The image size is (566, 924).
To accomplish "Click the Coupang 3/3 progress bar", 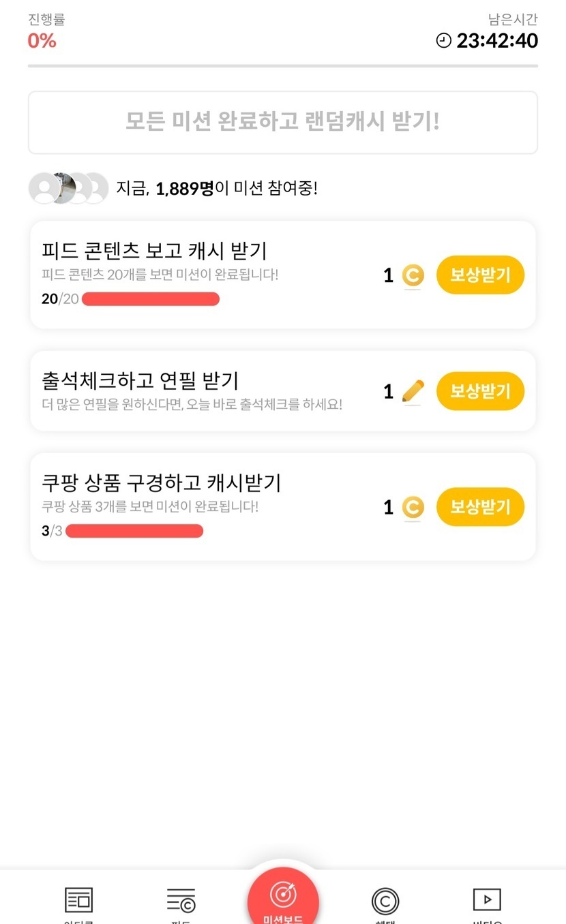I will 134,531.
